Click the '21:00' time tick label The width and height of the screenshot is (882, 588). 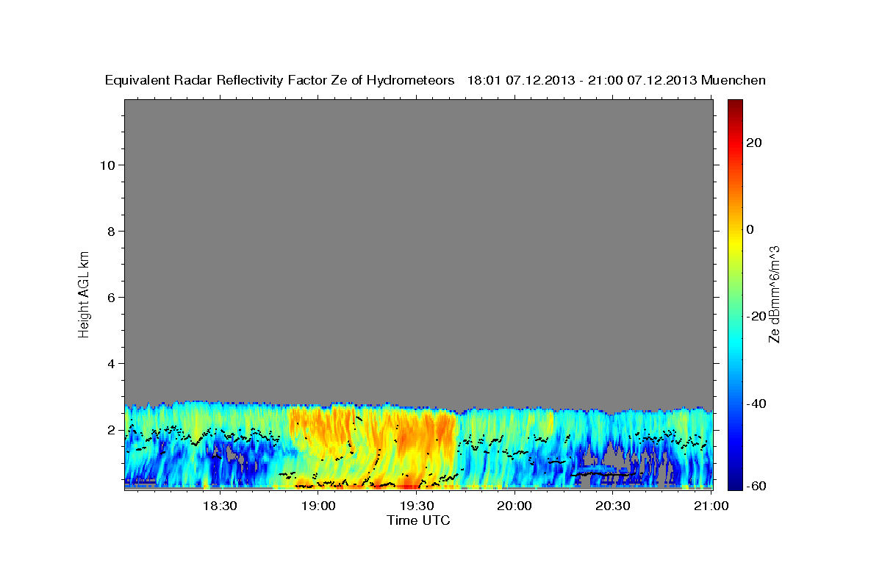tap(711, 506)
